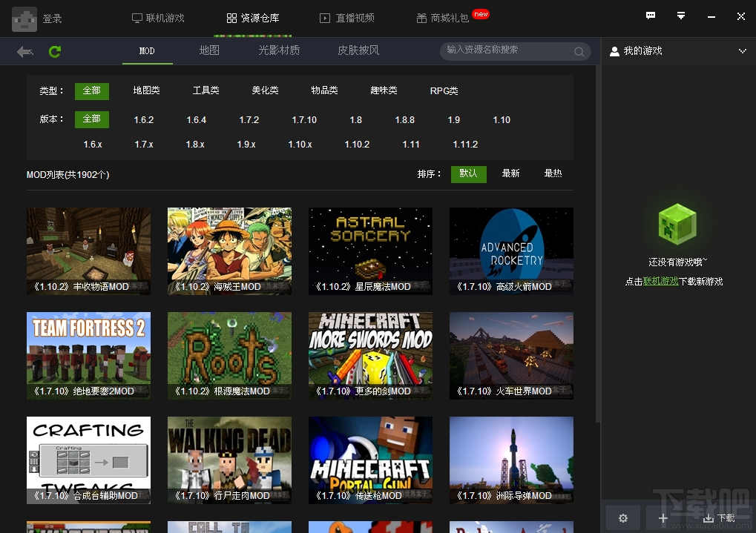Image resolution: width=756 pixels, height=533 pixels.
Task: Click the plus add game icon
Action: point(663,518)
